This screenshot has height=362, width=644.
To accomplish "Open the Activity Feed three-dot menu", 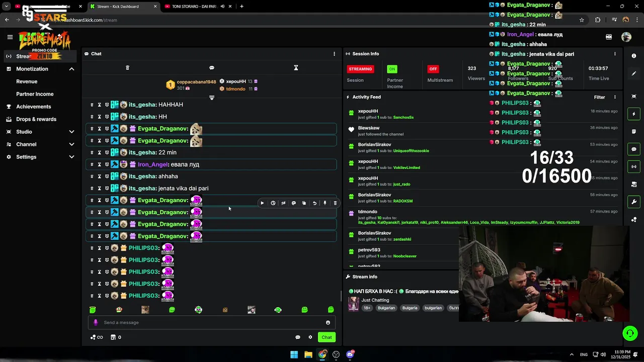I will (x=615, y=97).
